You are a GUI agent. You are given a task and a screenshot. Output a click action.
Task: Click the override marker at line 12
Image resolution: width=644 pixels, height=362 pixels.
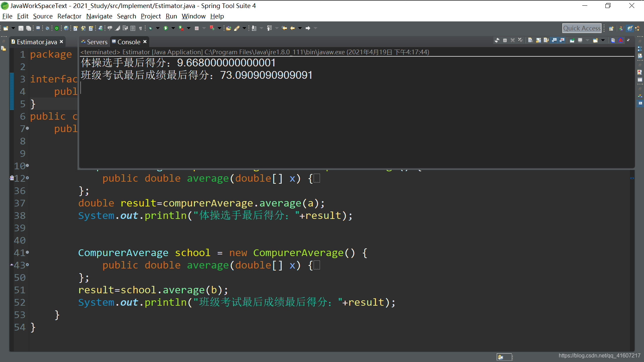click(x=12, y=178)
